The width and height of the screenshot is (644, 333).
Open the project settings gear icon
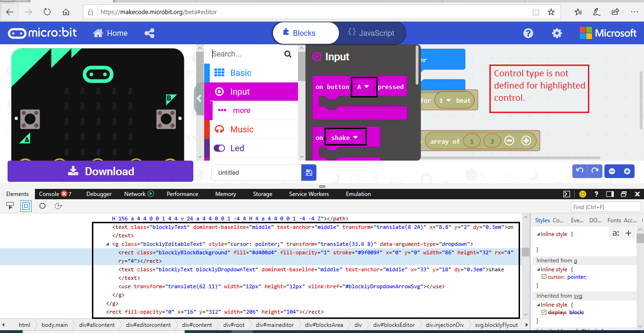tap(557, 33)
